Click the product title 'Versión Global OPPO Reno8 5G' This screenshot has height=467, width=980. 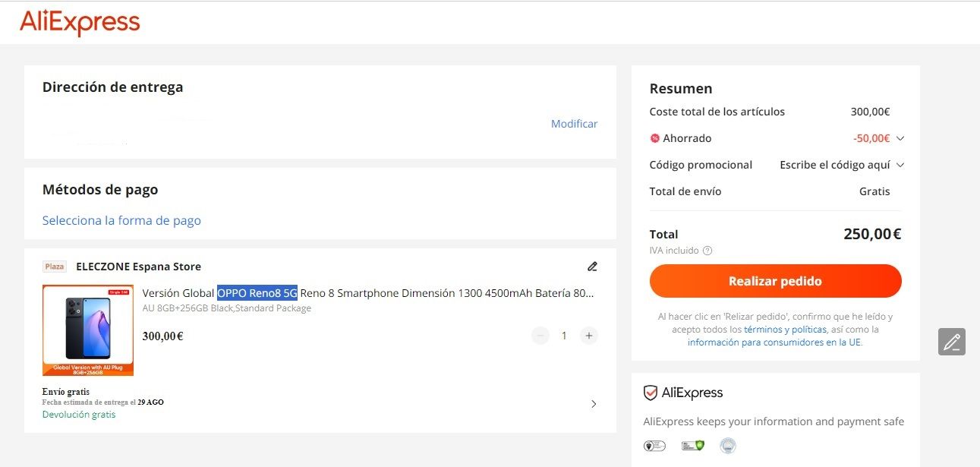(220, 293)
